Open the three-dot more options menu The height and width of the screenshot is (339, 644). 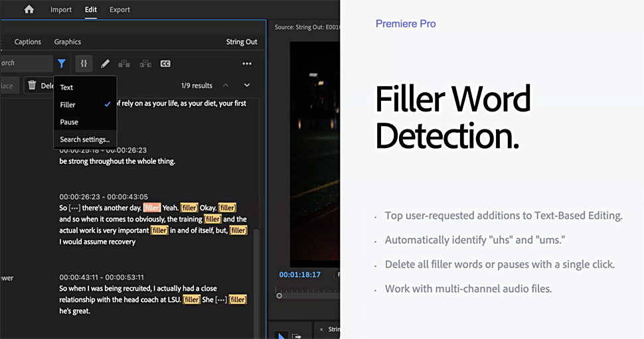tap(247, 63)
